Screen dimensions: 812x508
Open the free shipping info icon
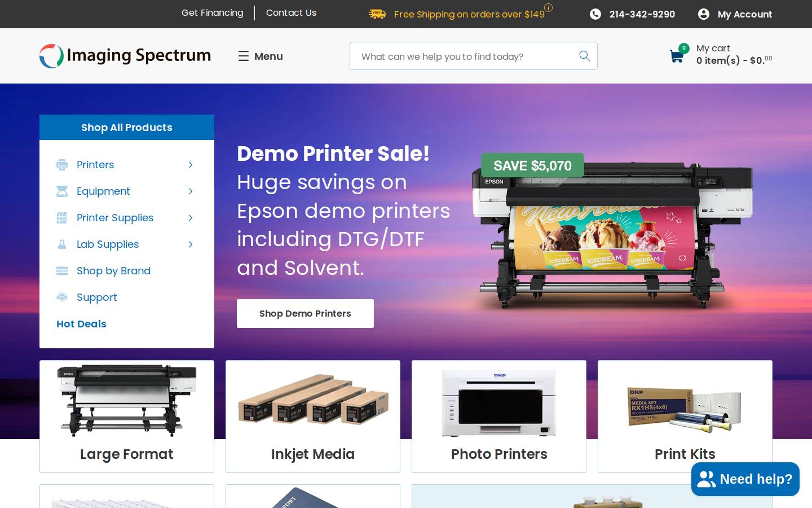coord(548,7)
